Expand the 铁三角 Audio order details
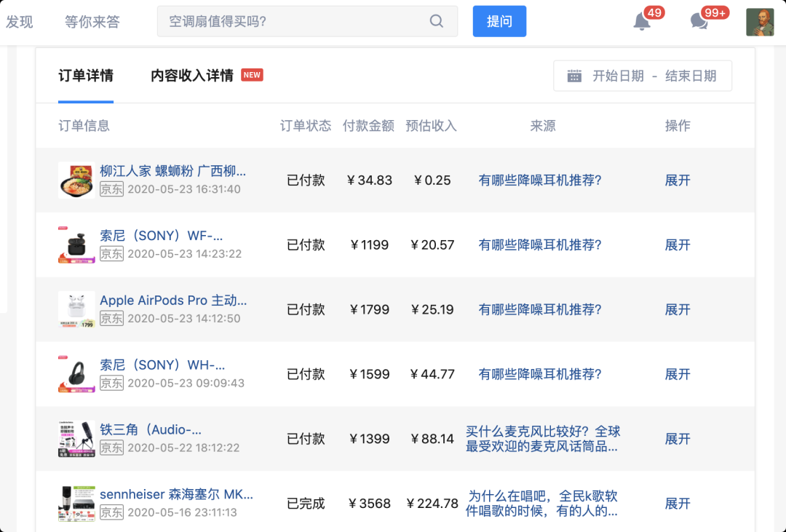This screenshot has height=532, width=786. pyautogui.click(x=678, y=440)
